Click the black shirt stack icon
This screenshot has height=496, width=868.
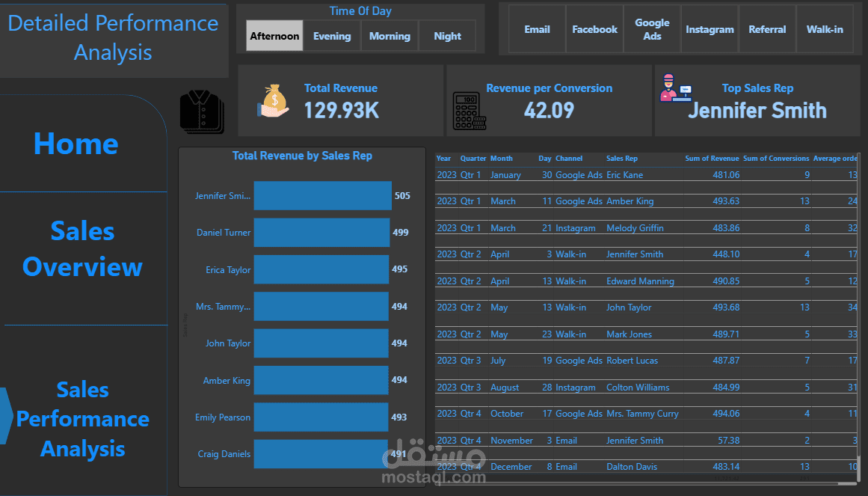203,112
